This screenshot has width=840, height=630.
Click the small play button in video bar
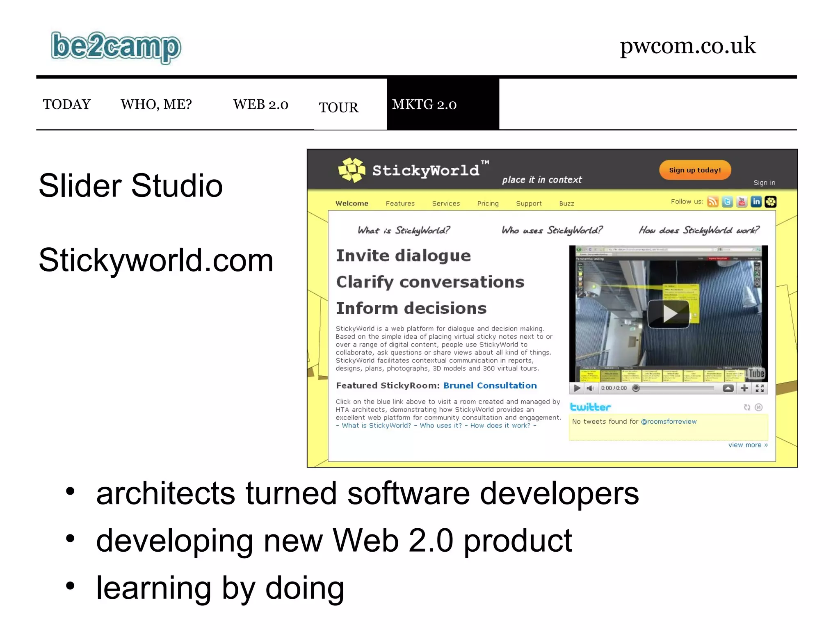point(577,388)
